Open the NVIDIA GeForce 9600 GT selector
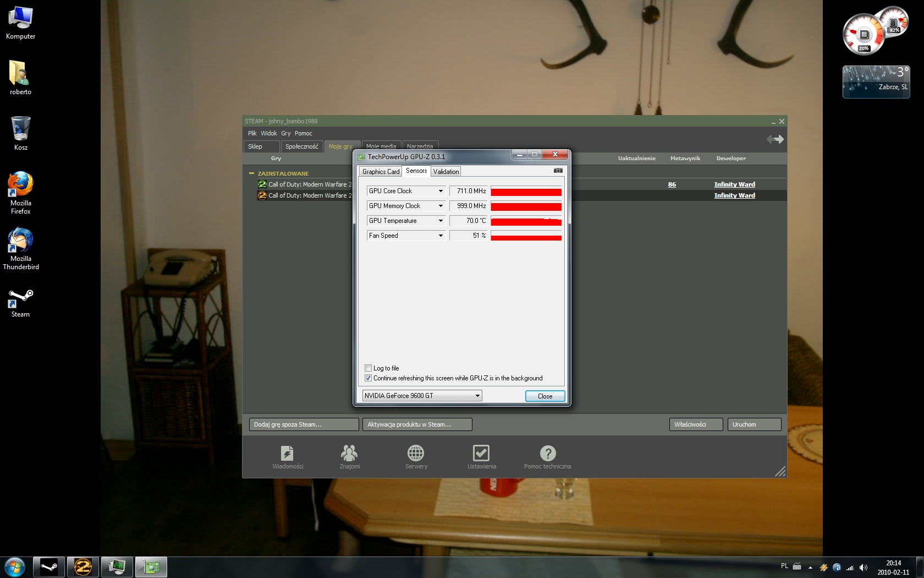The width and height of the screenshot is (924, 578). coord(422,396)
